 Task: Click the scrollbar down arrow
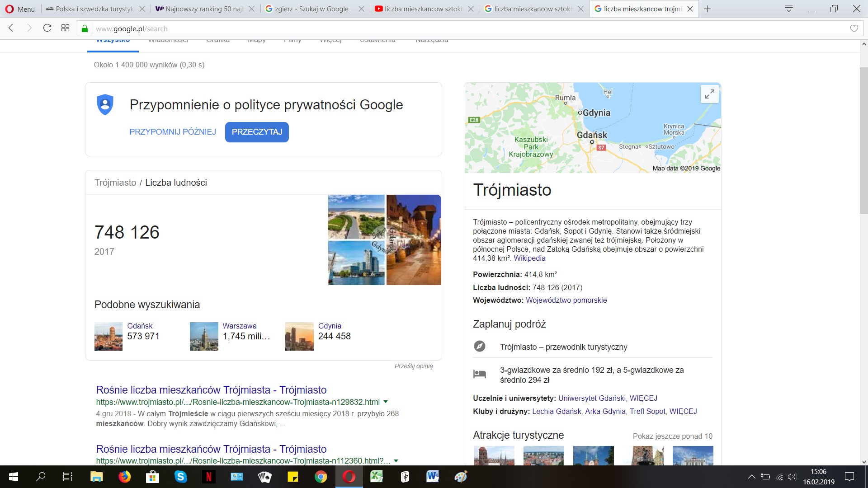(x=864, y=462)
